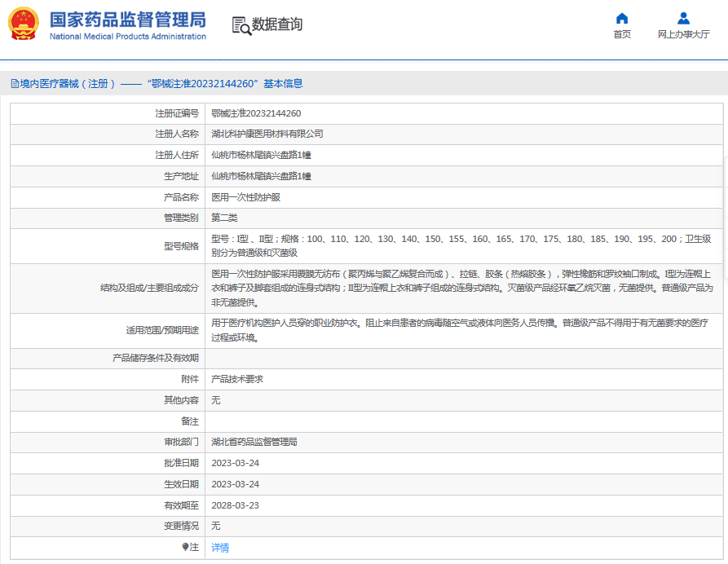Click the 第二类 management class value
728x564 pixels.
pyautogui.click(x=224, y=218)
